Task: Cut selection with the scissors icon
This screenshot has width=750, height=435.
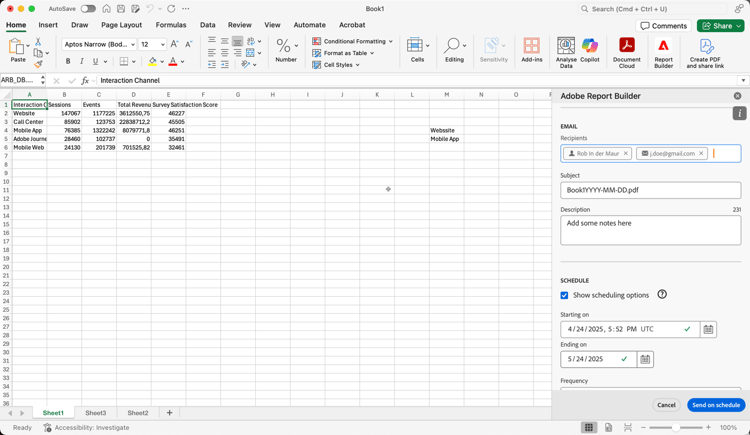Action: (38, 42)
